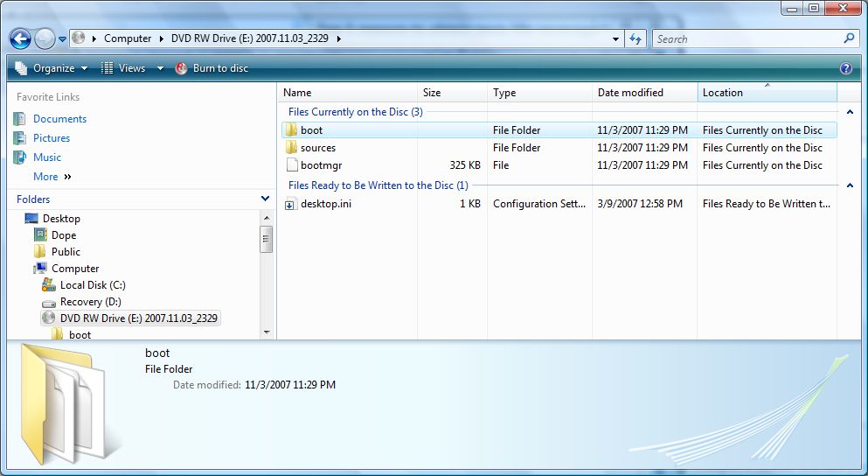This screenshot has height=476, width=868.
Task: Collapse the Files Ready to Be Written group
Action: (850, 185)
